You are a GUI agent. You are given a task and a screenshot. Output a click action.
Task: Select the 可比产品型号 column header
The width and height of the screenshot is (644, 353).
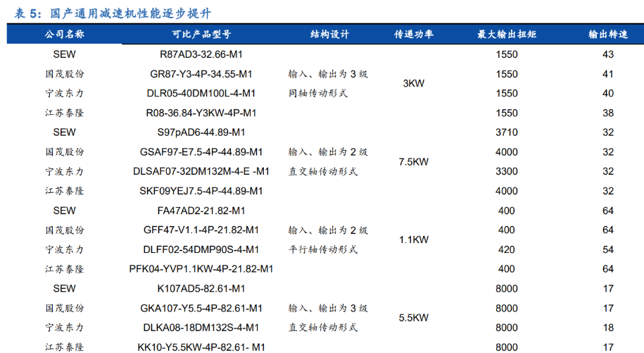tap(201, 34)
